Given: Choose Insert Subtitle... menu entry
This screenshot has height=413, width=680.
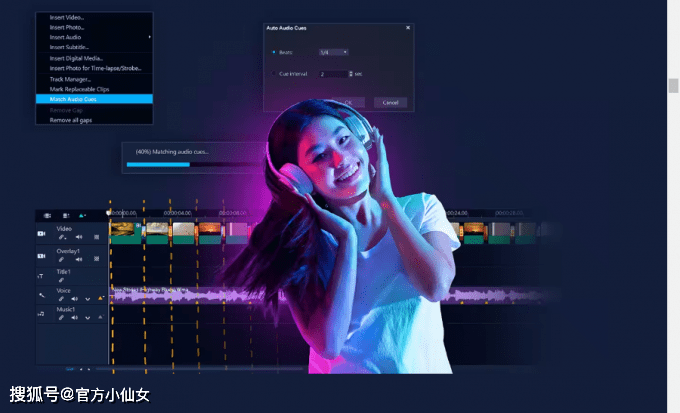Looking at the screenshot, I should click(x=94, y=47).
